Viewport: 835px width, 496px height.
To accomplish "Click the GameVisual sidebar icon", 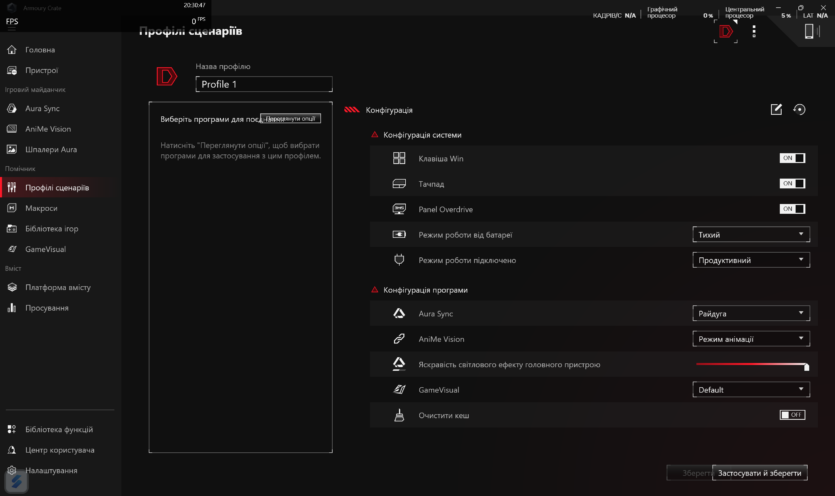I will (x=12, y=249).
